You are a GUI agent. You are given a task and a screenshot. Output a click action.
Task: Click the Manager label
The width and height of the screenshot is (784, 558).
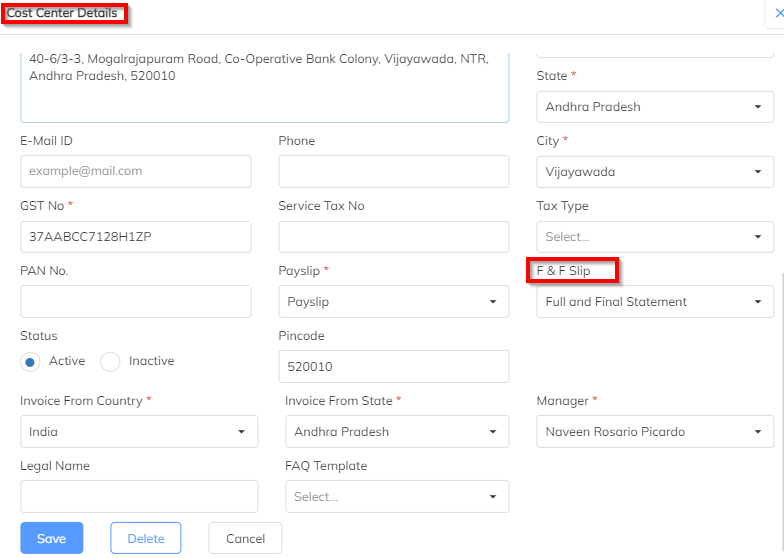point(562,400)
